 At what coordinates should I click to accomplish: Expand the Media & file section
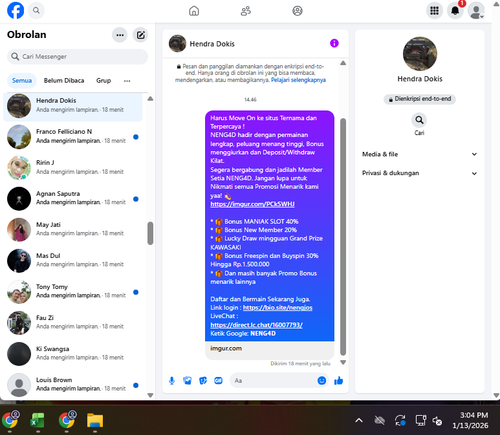coord(419,154)
